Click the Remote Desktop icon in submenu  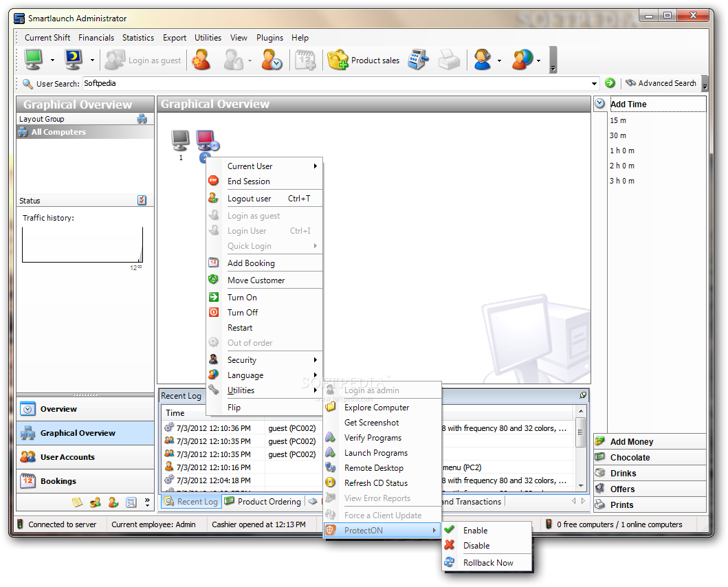(331, 467)
